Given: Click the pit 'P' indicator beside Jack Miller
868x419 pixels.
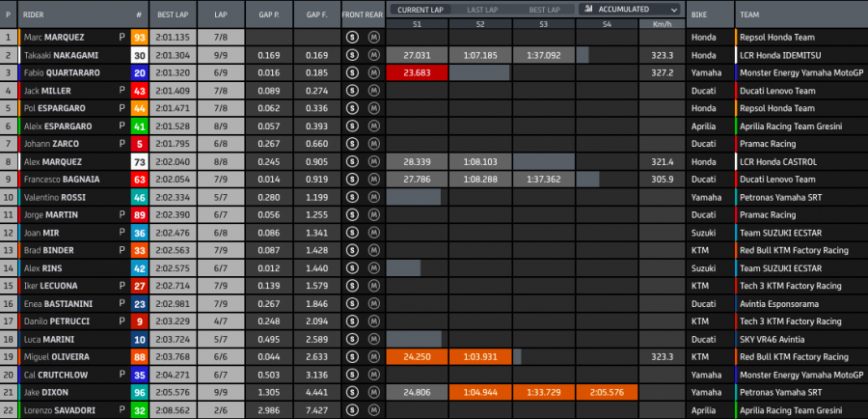Looking at the screenshot, I should 122,91.
